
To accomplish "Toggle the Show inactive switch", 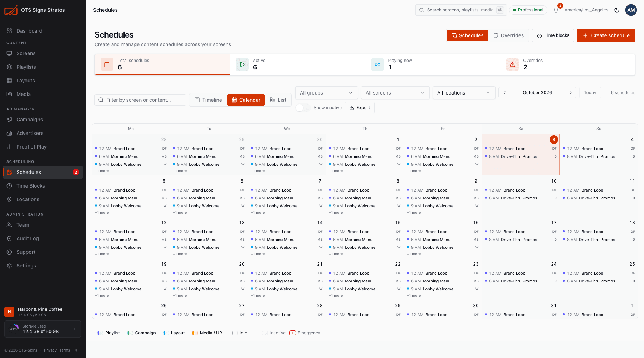I will coord(303,108).
